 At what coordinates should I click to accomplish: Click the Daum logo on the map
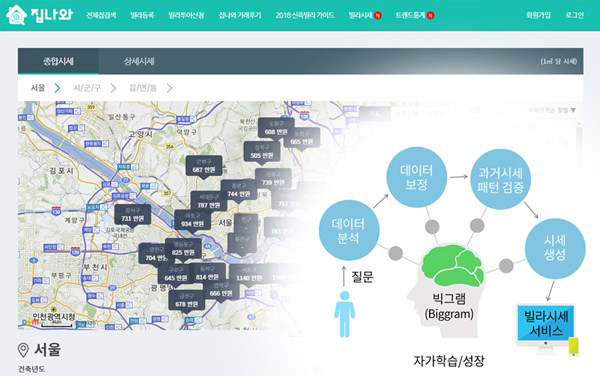(x=30, y=323)
